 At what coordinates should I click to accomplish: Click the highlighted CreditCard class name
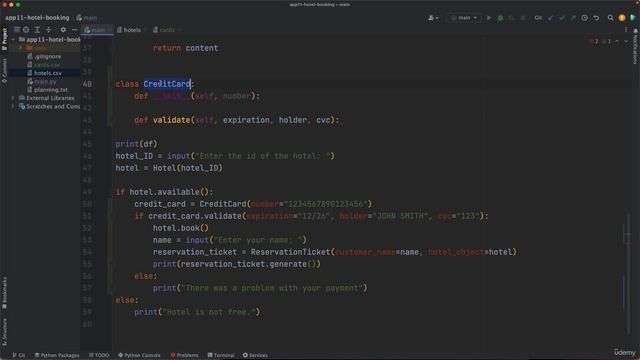[167, 84]
